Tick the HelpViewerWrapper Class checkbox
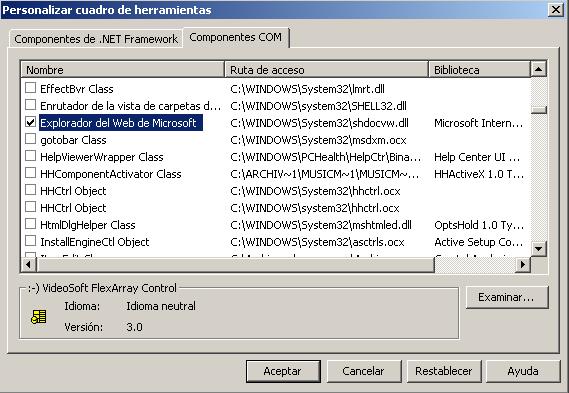The image size is (569, 393). (30, 156)
